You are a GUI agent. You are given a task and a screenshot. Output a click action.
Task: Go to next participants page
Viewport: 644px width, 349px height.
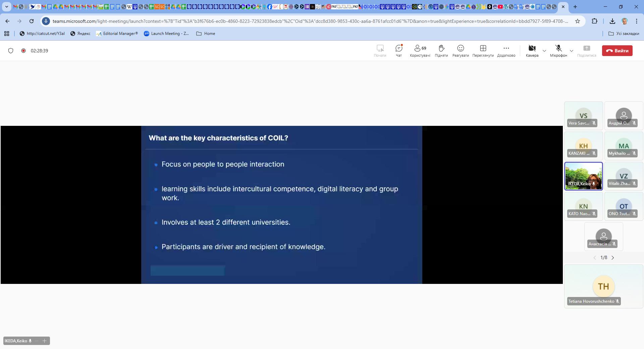[613, 258]
